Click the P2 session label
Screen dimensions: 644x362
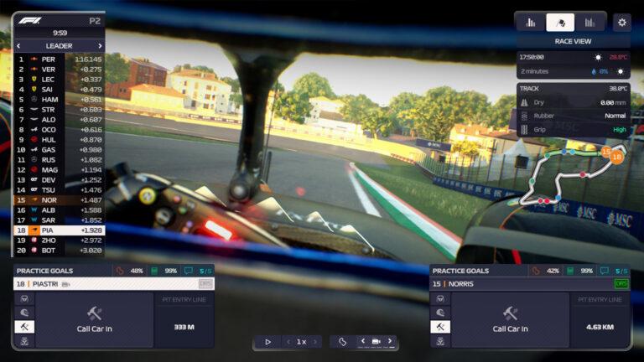(95, 21)
